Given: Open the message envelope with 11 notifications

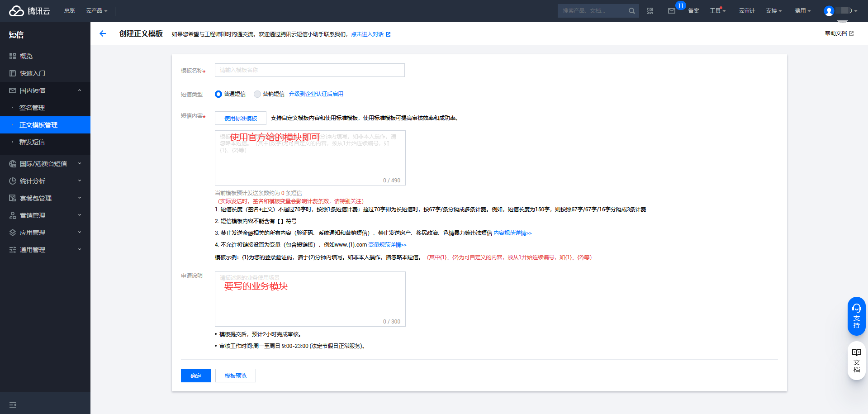Looking at the screenshot, I should click(671, 11).
